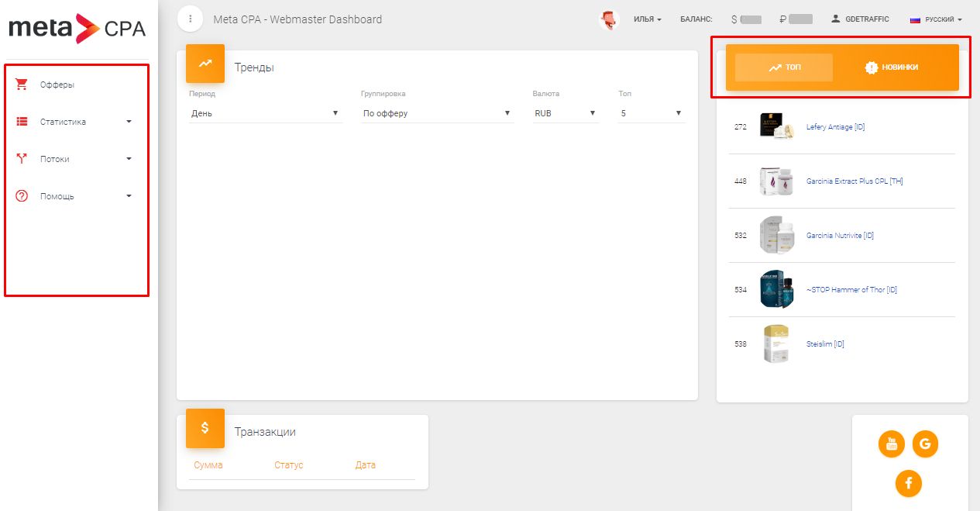The height and width of the screenshot is (511, 980).
Task: Switch to the ТОП tab
Action: click(784, 67)
